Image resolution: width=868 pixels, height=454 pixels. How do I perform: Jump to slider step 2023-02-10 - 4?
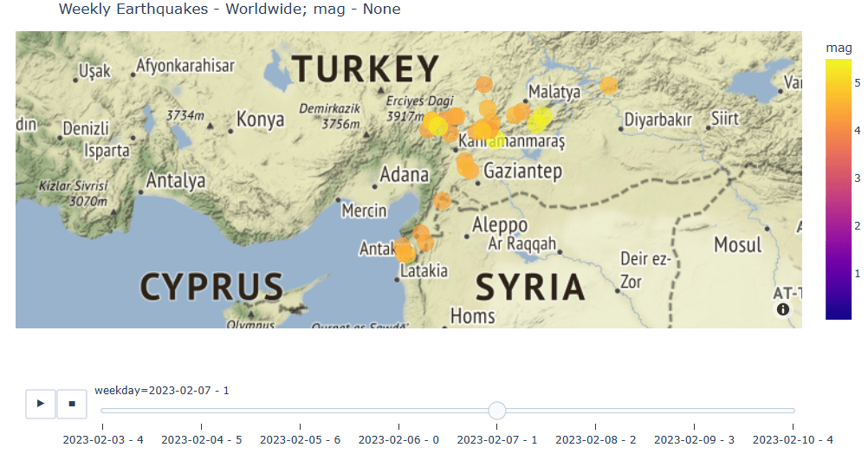point(793,439)
